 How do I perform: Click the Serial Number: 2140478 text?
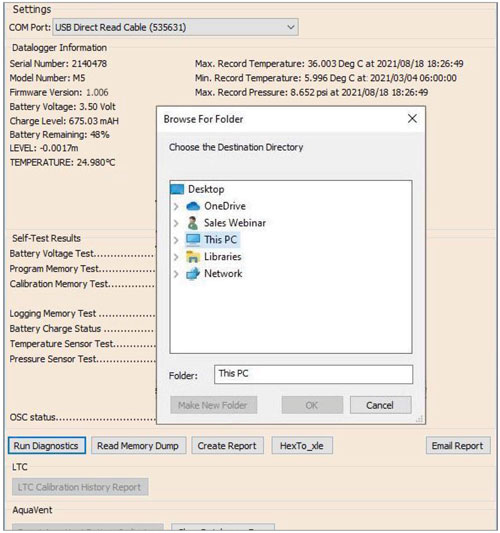[58, 64]
